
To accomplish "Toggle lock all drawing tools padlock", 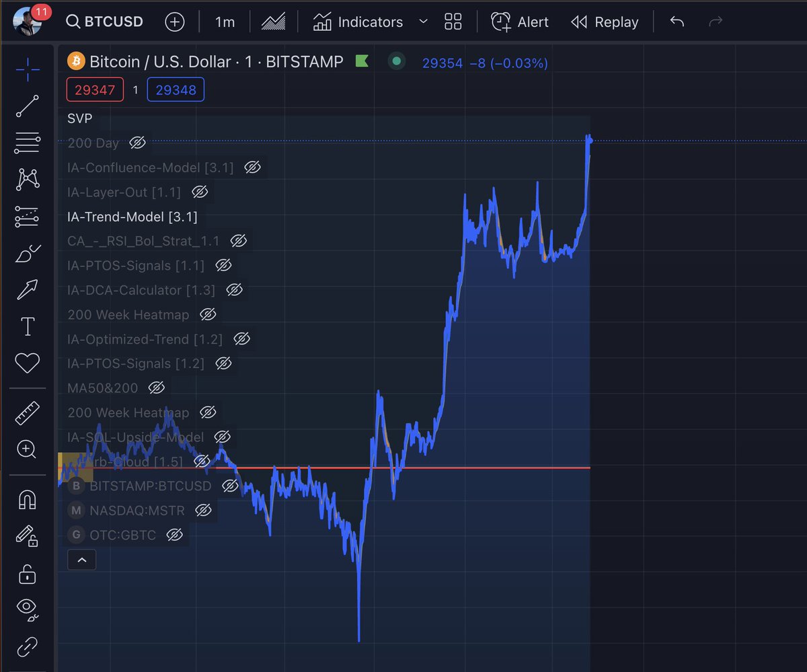I will point(27,573).
